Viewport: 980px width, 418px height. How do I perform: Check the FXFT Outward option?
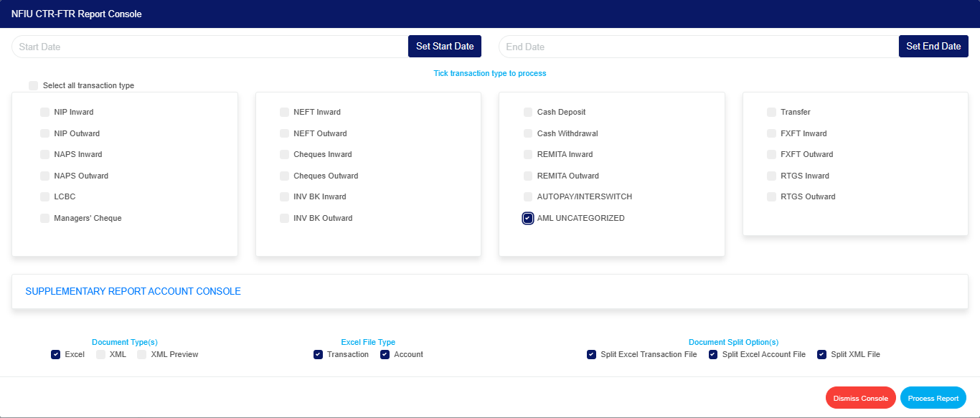coord(772,155)
